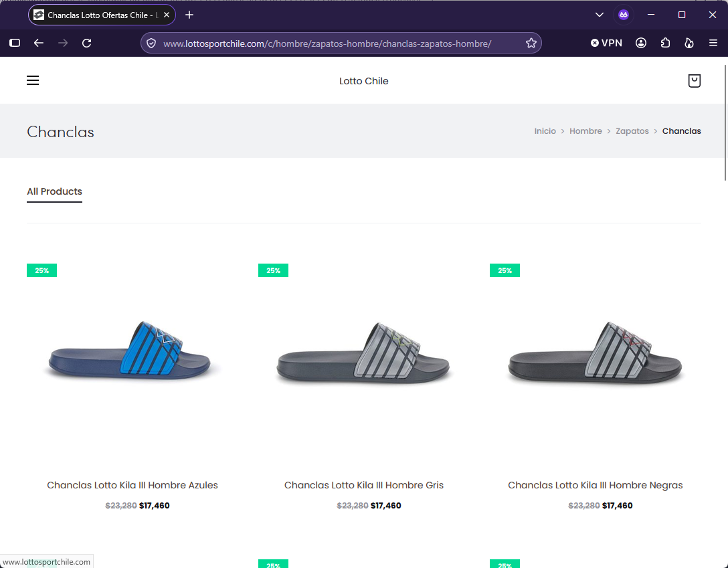The height and width of the screenshot is (568, 728).
Task: Open the browser application menu icon
Action: (713, 43)
